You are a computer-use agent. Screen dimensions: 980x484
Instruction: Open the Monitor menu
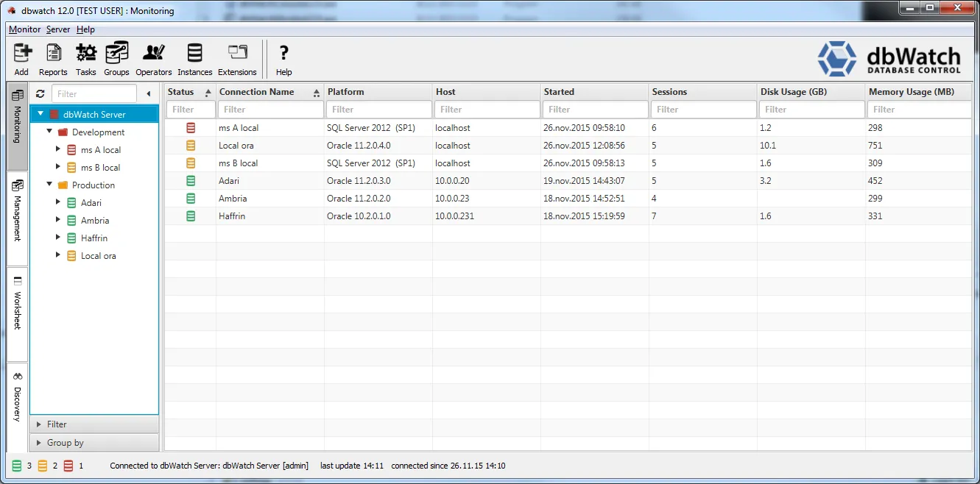pyautogui.click(x=24, y=29)
